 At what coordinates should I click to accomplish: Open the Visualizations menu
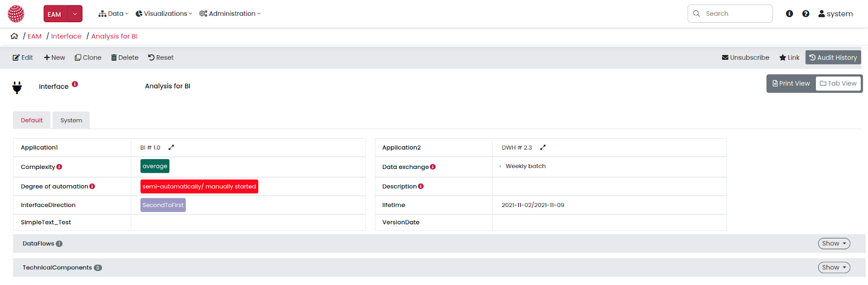[x=164, y=14]
